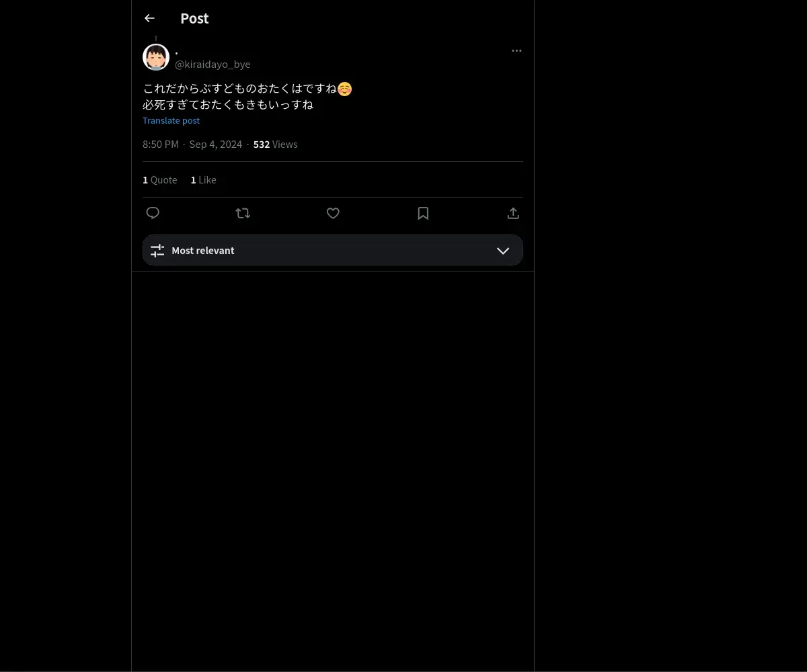Image resolution: width=807 pixels, height=672 pixels.
Task: Open the poster's profile avatar
Action: [x=156, y=58]
